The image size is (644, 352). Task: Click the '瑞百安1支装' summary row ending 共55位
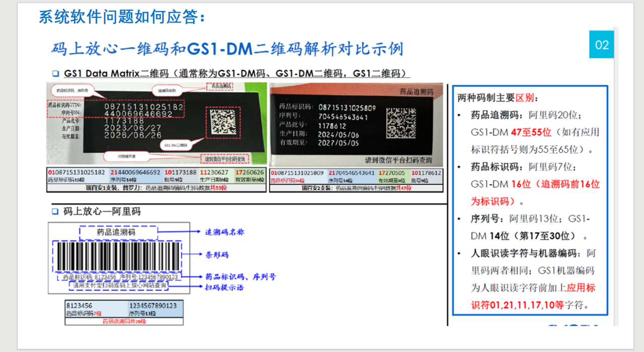[x=156, y=188]
